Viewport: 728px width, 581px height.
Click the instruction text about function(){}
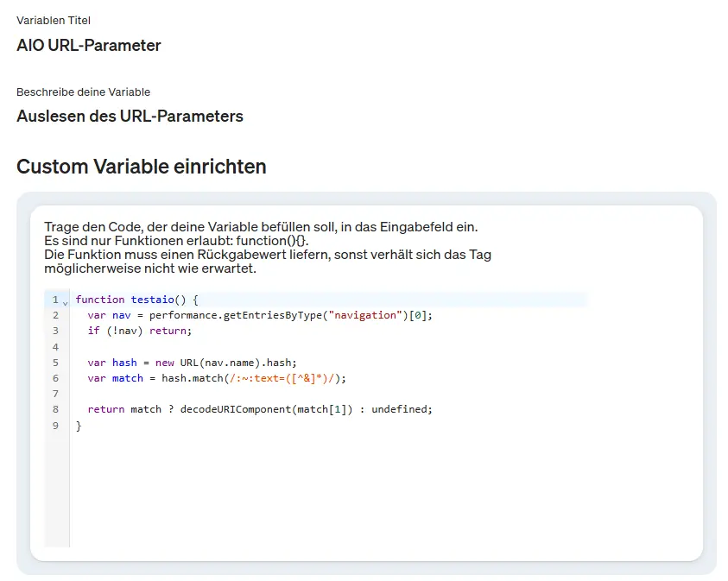(x=174, y=242)
